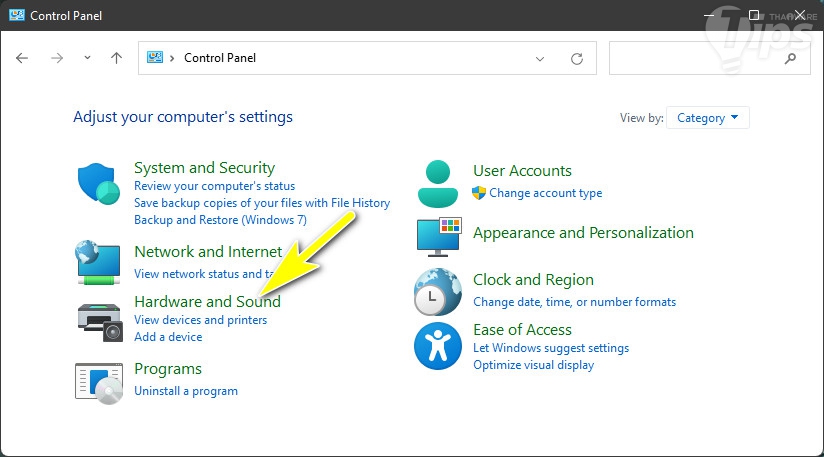Viewport: 824px width, 457px height.
Task: Click the Clock and Region globe icon
Action: (x=437, y=292)
